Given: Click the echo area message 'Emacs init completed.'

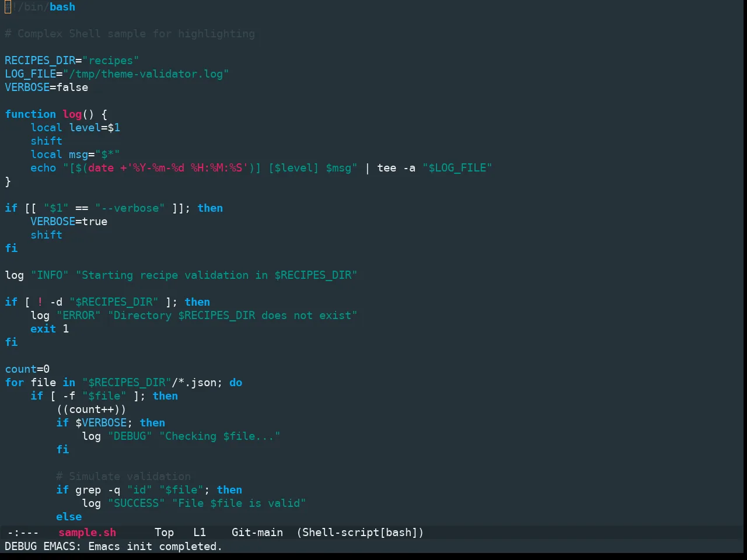Looking at the screenshot, I should click(x=155, y=547).
